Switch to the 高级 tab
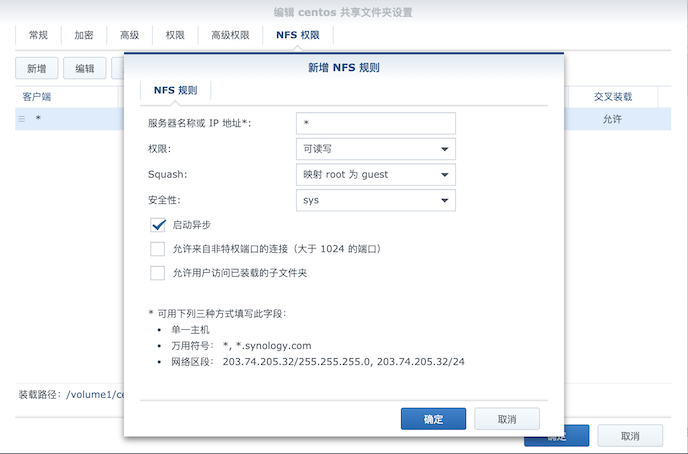688x454 pixels. (129, 35)
